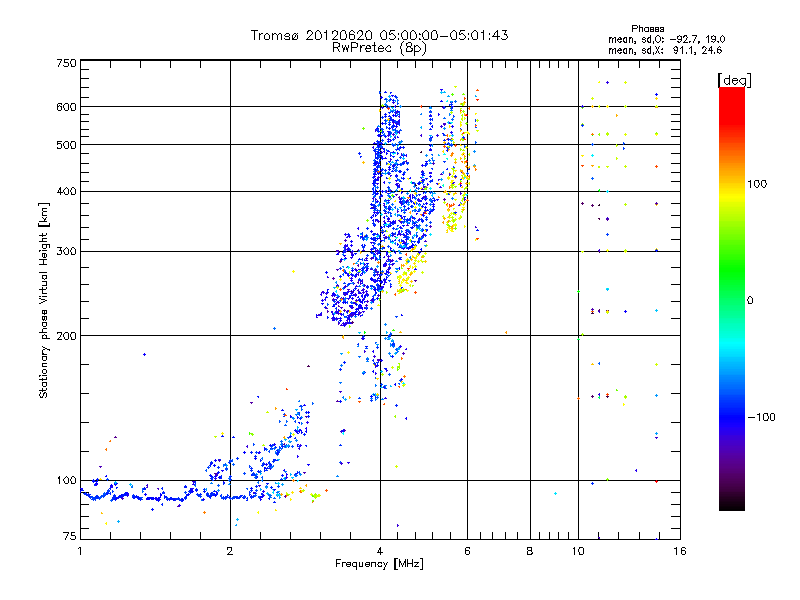
Task: Click the x-axis label "10"
Action: 578,551
